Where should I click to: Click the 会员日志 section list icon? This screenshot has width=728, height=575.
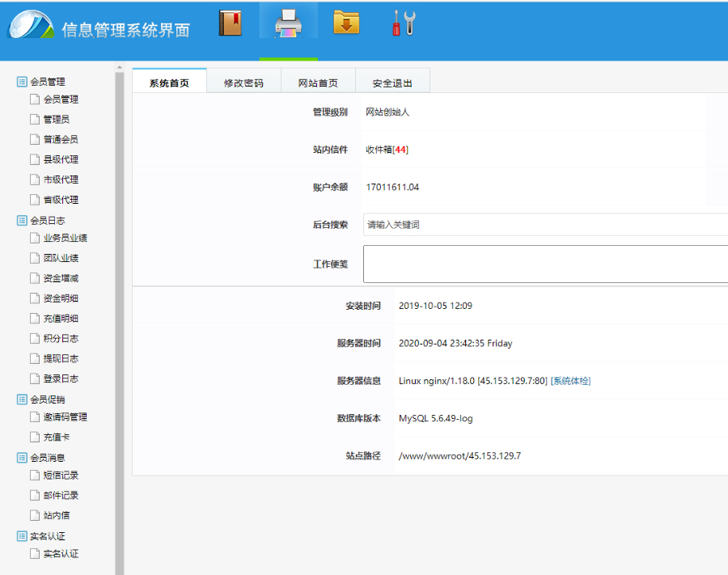22,220
